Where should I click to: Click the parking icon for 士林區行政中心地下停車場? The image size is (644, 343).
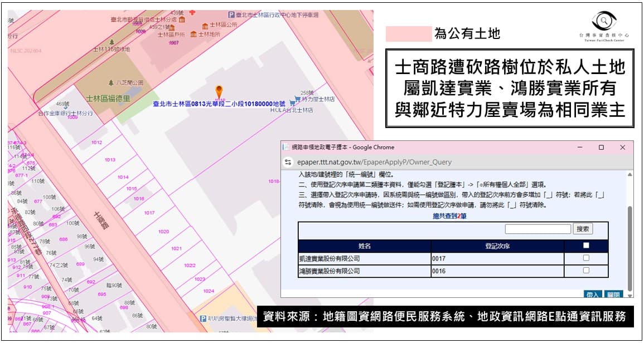click(231, 15)
